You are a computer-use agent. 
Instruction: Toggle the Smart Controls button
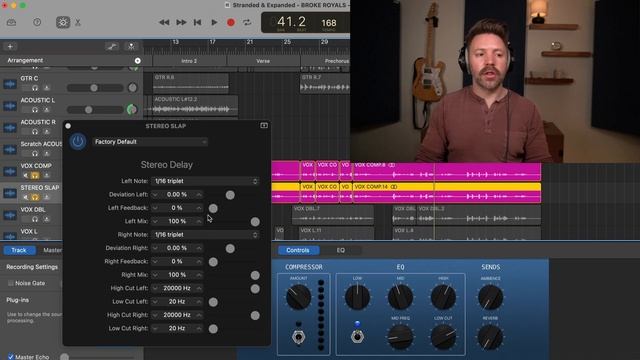[x=63, y=22]
